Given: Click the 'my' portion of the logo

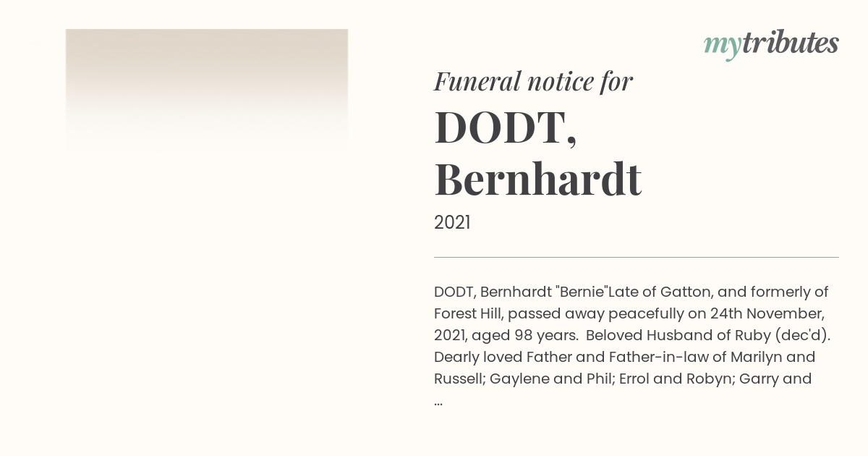Looking at the screenshot, I should [x=722, y=46].
